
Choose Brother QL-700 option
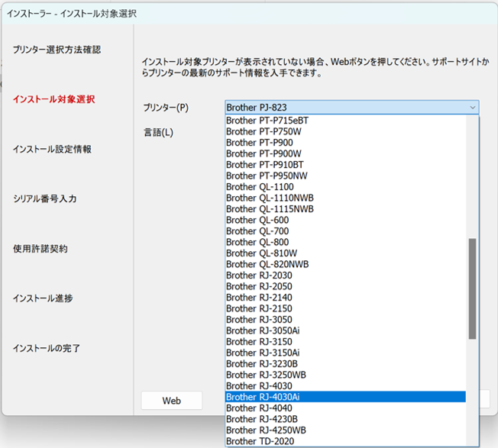coord(345,231)
